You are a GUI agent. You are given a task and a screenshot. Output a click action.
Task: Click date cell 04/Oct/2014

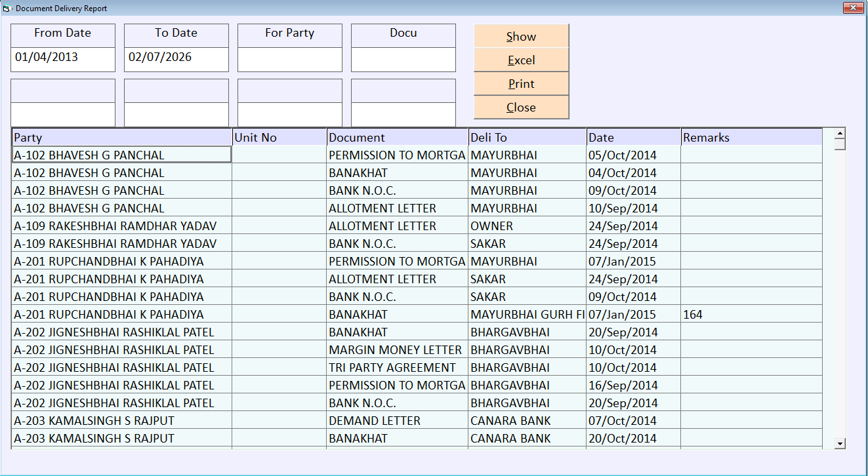(634, 173)
